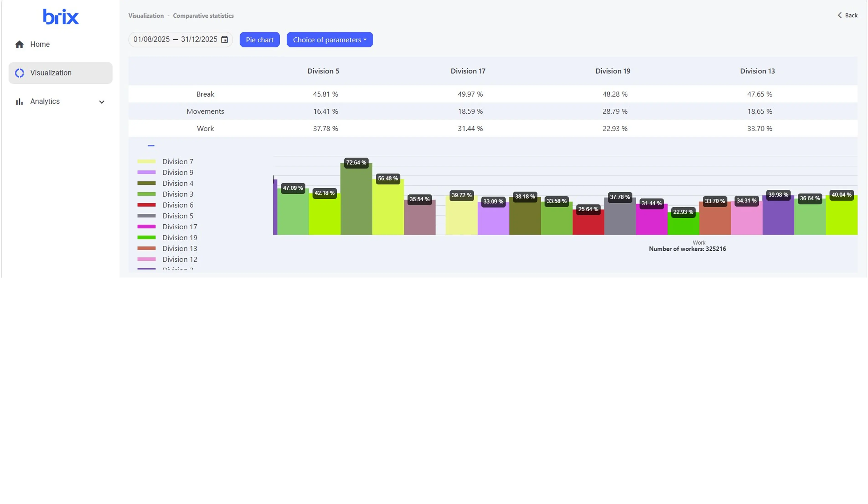The image size is (868, 504).
Task: Click the Break row label
Action: pyautogui.click(x=205, y=94)
